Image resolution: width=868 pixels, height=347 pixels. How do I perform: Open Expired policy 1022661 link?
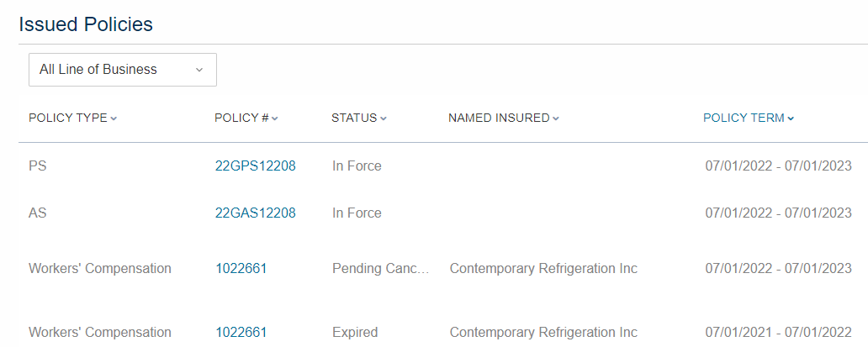click(x=241, y=332)
